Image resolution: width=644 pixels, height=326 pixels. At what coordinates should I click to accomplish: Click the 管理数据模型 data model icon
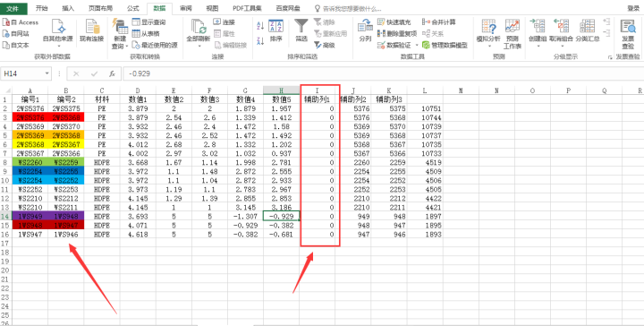tap(426, 45)
